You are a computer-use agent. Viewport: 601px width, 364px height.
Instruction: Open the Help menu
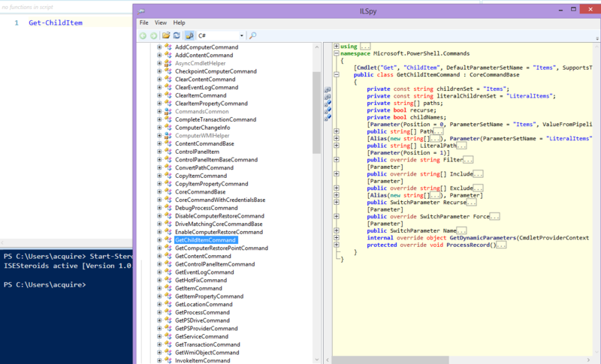coord(179,23)
